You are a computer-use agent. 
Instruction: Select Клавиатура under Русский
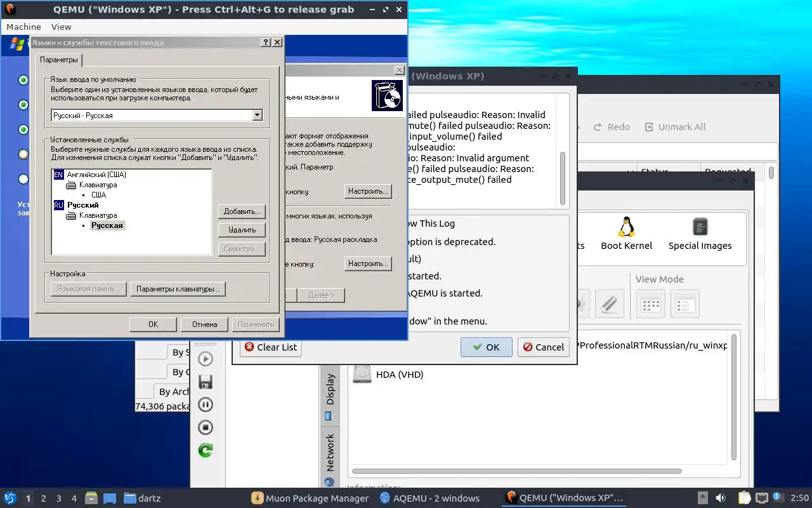[98, 215]
